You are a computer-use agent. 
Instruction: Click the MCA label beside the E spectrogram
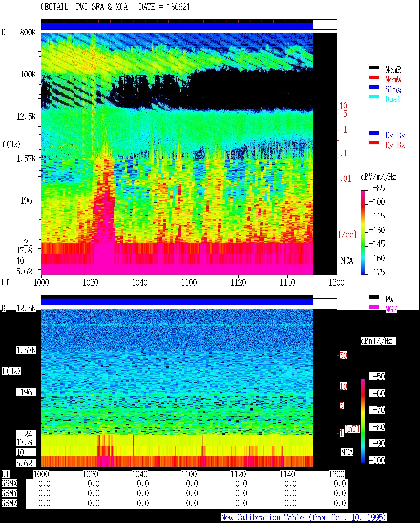tap(347, 261)
